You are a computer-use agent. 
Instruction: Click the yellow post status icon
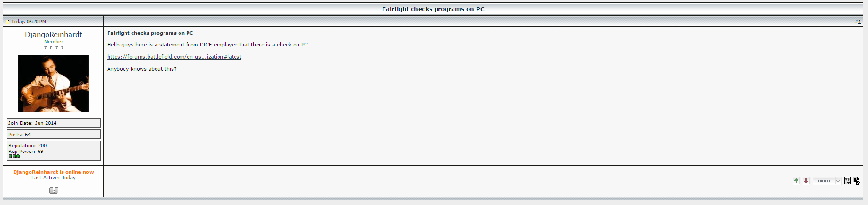coord(8,22)
